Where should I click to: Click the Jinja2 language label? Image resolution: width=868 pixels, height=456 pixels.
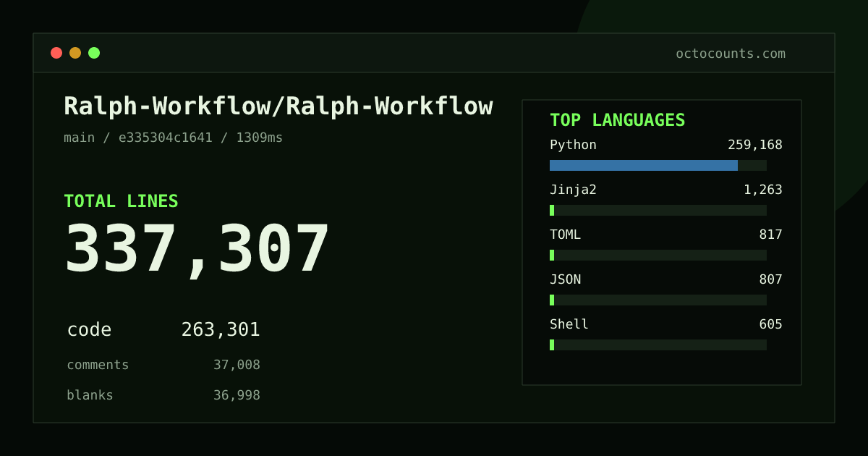(x=573, y=190)
